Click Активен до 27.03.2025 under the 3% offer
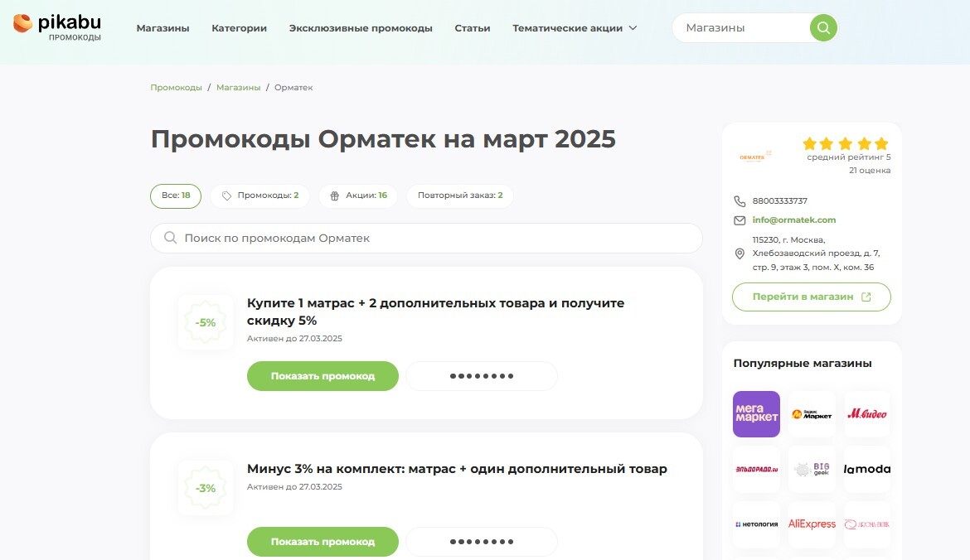 point(294,486)
